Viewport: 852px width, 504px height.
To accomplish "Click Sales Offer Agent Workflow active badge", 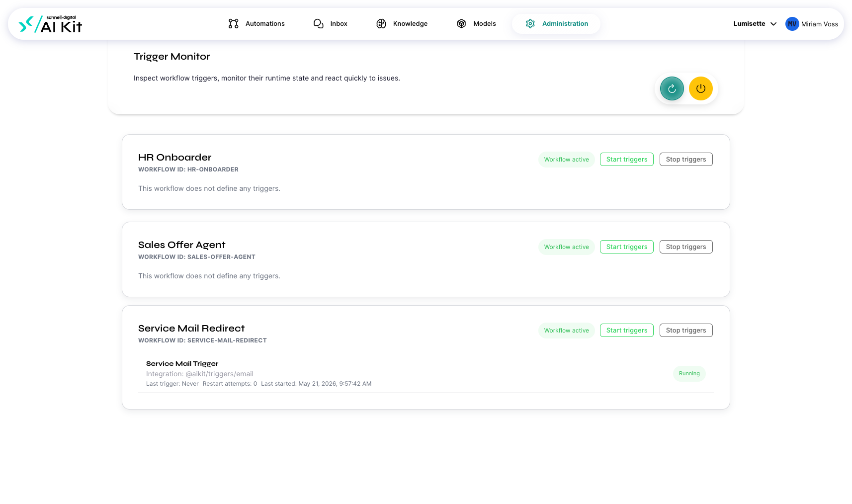I will tap(567, 247).
